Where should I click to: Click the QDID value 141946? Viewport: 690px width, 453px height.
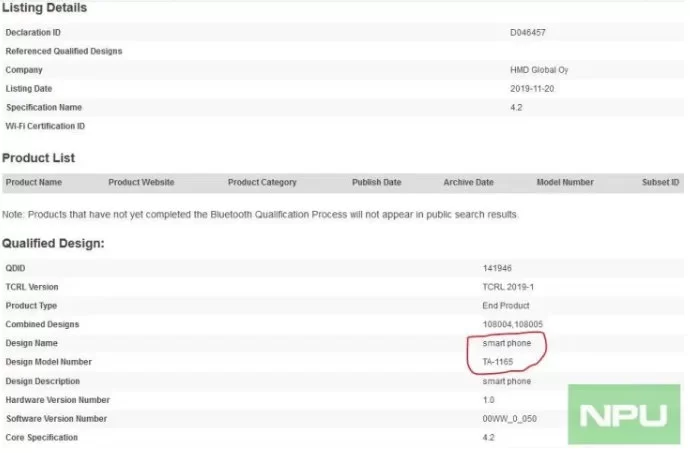click(x=497, y=268)
